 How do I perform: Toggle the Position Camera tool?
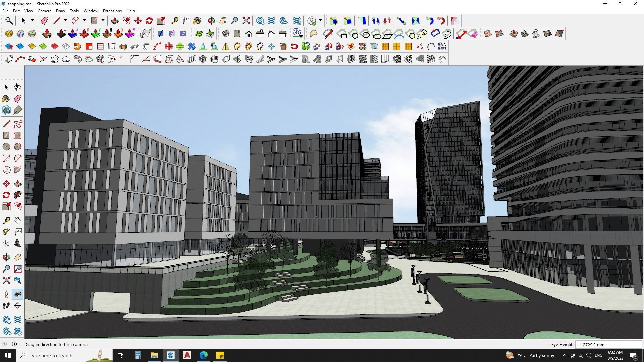coord(6,294)
